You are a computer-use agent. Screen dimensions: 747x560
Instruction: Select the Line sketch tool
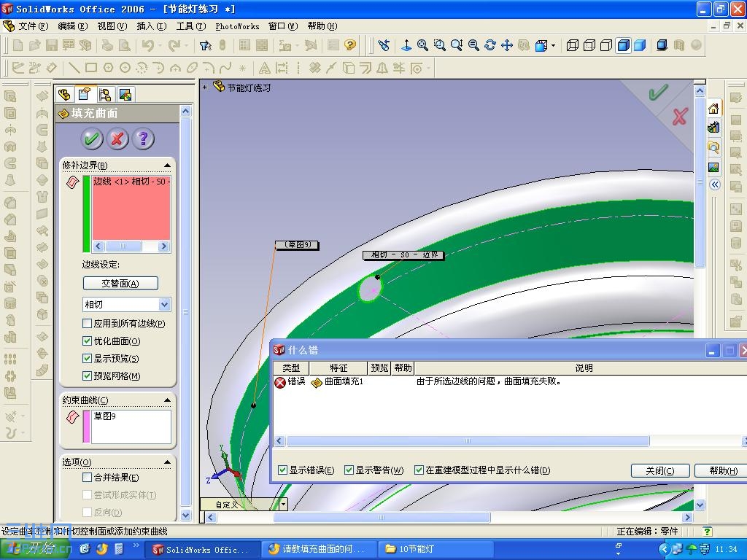[74, 68]
